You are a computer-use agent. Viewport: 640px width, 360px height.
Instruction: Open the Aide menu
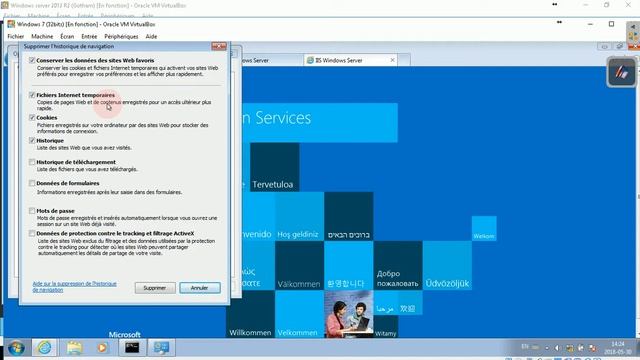point(151,36)
